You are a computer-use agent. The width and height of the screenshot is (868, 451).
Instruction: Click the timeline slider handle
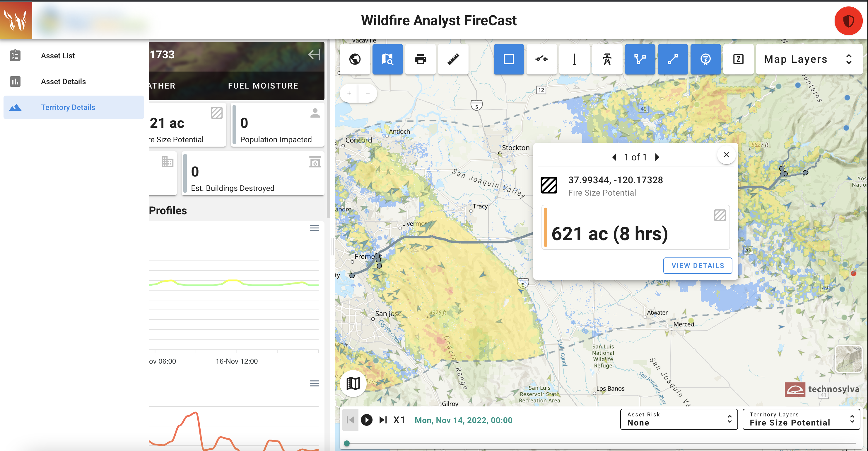(346, 443)
